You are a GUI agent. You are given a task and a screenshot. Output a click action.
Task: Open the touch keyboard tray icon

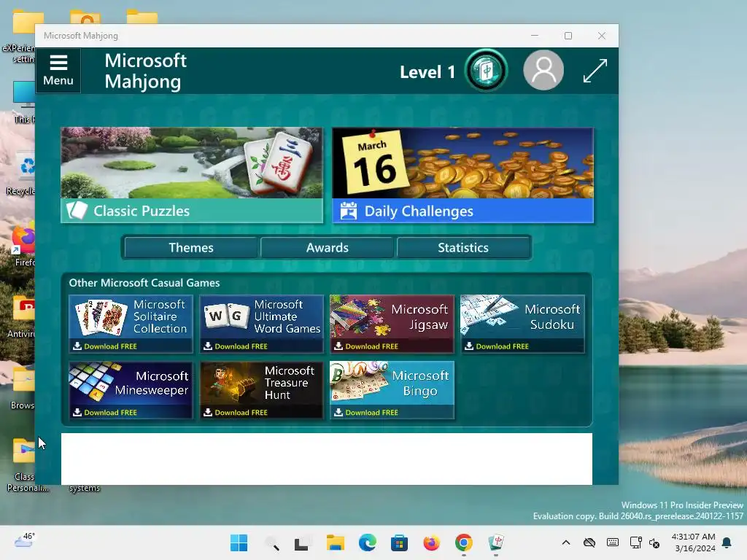613,542
